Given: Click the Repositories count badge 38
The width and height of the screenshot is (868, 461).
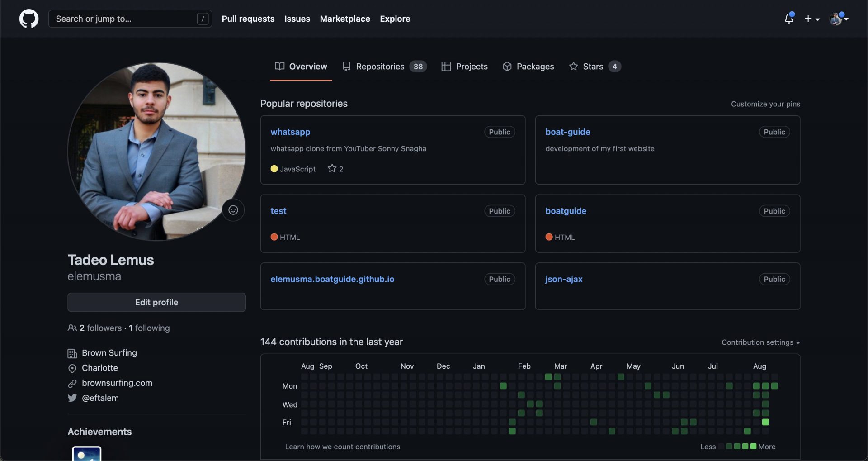Looking at the screenshot, I should pos(418,67).
